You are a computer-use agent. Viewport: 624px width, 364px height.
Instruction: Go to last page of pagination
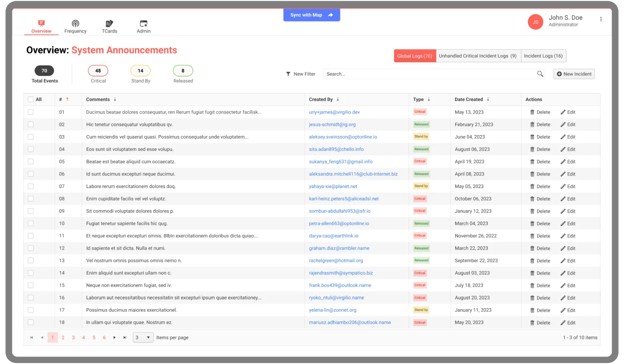coord(125,338)
